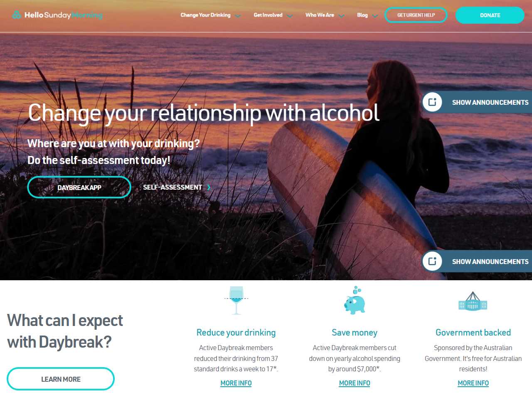This screenshot has width=532, height=400.
Task: Open More Info under Reduce your drinking
Action: click(236, 383)
